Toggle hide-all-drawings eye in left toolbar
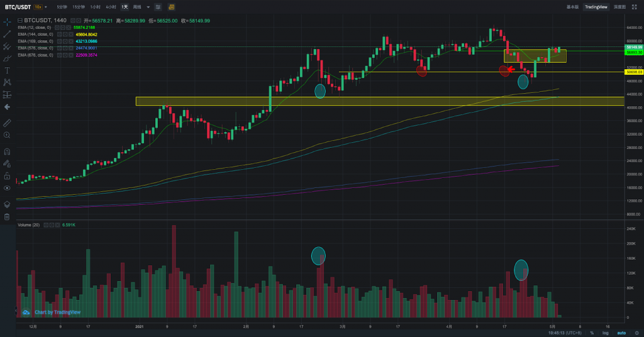Viewport: 644px width, 337px height. click(7, 188)
